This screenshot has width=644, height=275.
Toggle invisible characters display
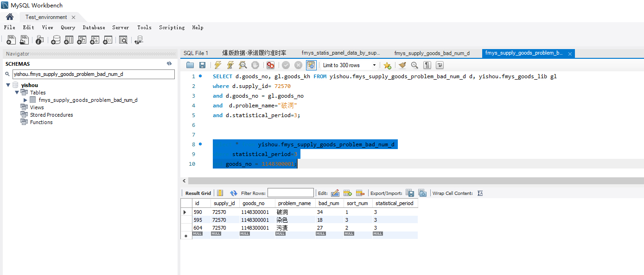[427, 65]
